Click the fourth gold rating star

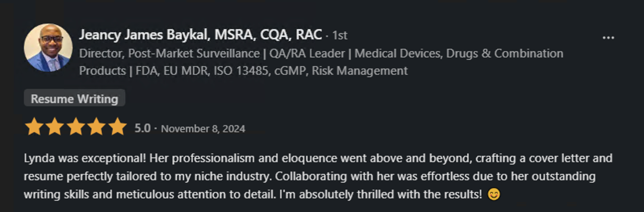(97, 127)
